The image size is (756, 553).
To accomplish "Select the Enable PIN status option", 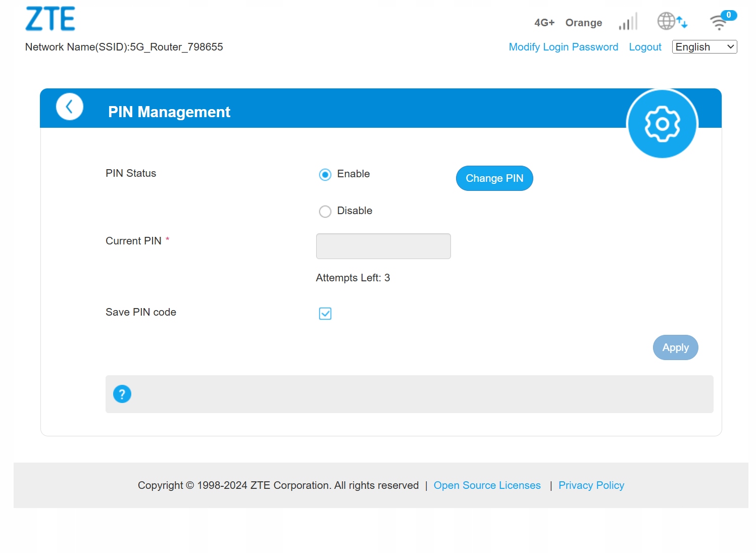I will click(325, 175).
